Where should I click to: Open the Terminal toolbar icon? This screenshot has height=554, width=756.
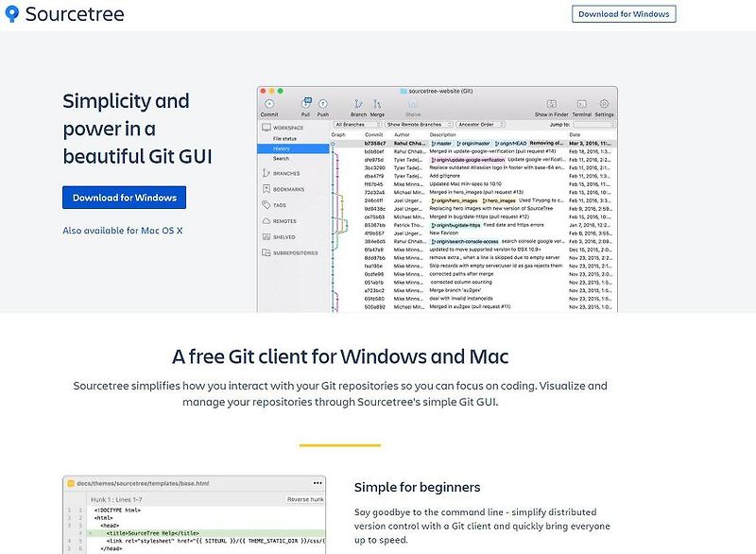[x=582, y=104]
